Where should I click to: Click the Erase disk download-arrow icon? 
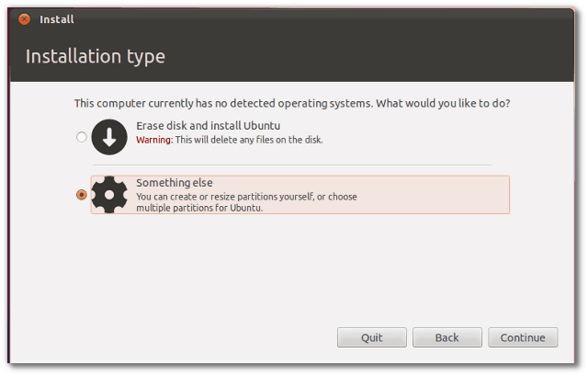[x=109, y=137]
